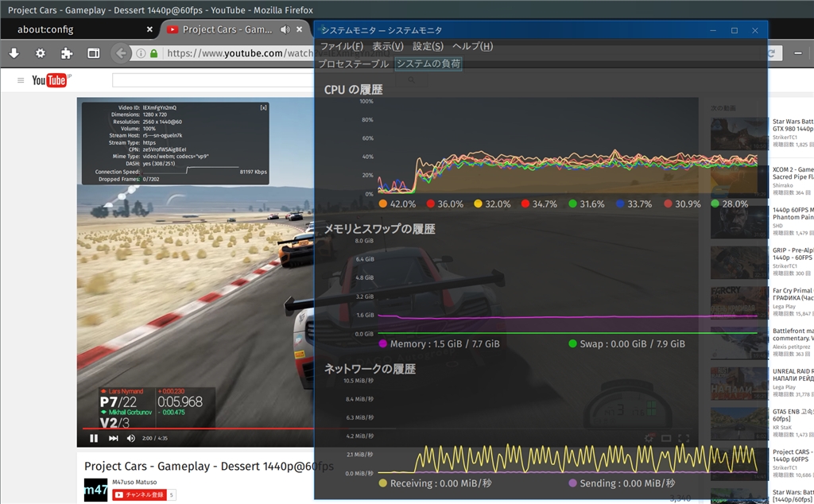Open Battlefront related video title

point(793,334)
